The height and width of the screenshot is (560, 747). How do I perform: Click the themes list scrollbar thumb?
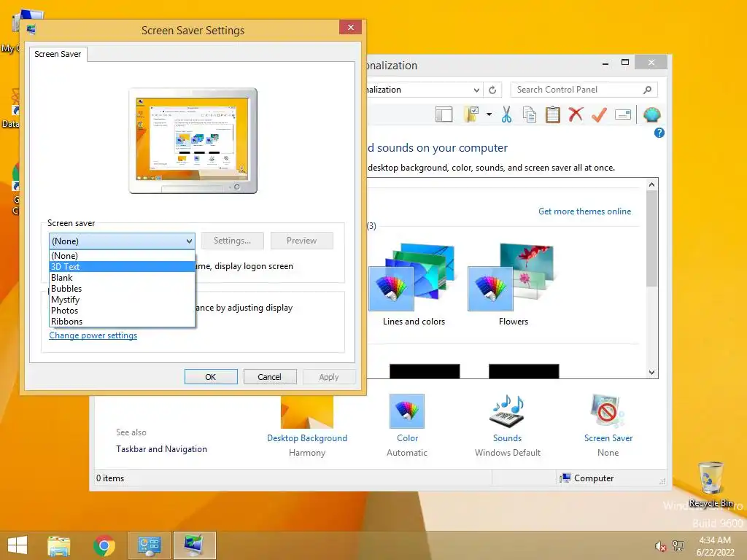(651, 238)
